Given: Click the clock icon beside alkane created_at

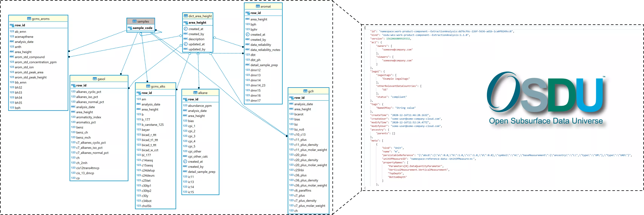Looking at the screenshot, I should point(185,161).
